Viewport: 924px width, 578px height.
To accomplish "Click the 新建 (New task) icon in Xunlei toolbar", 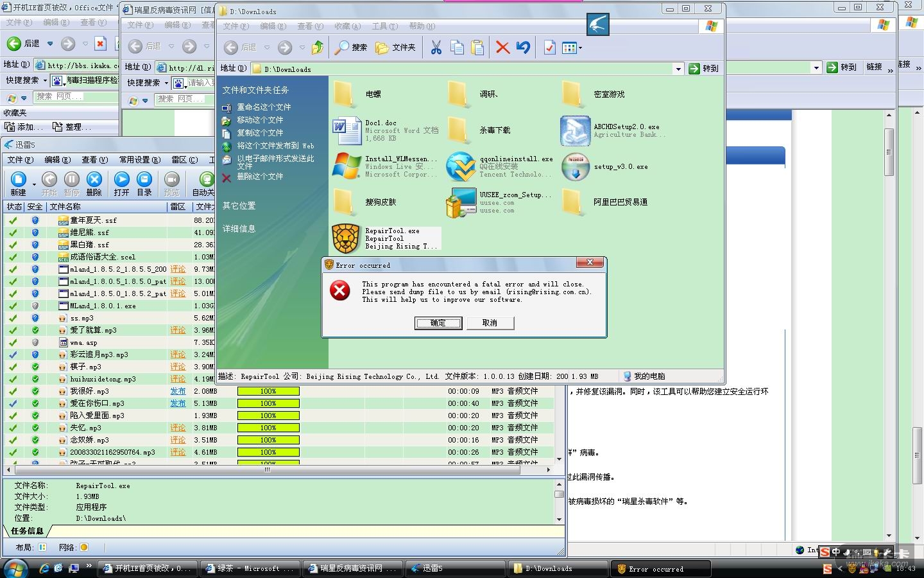I will click(18, 180).
